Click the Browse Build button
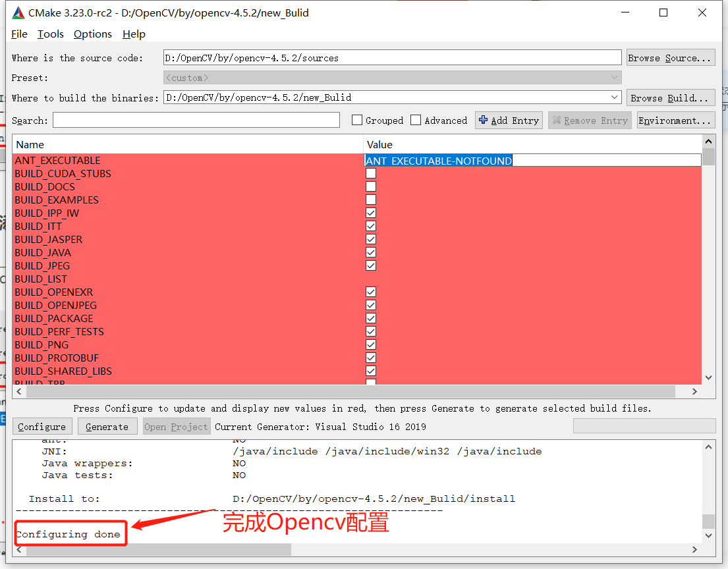Image resolution: width=728 pixels, height=569 pixels. pos(671,98)
